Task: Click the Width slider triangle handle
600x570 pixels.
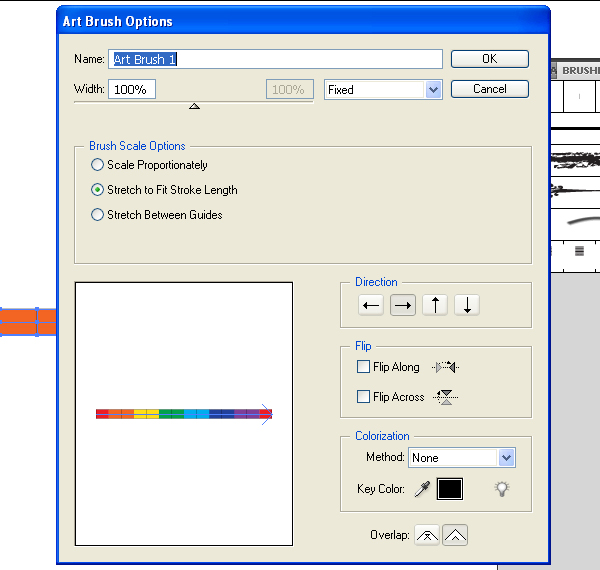Action: coord(194,106)
